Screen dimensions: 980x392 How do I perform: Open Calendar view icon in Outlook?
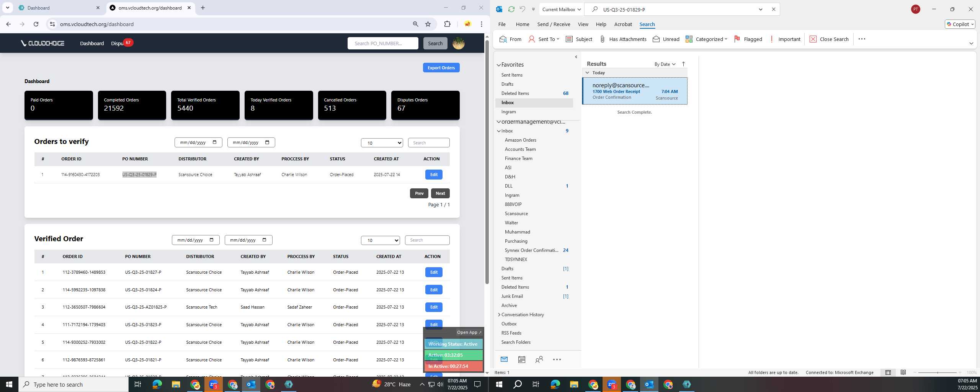521,359
